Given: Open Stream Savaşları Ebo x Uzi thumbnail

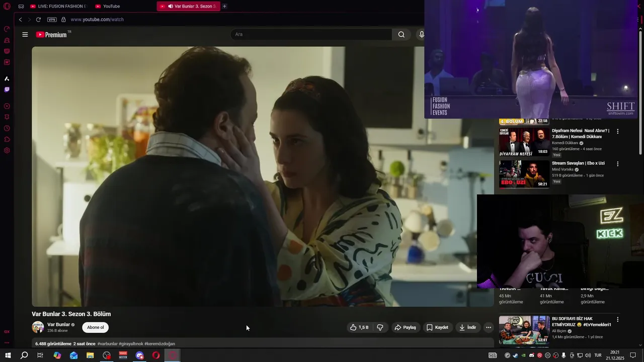Looking at the screenshot, I should tap(524, 174).
